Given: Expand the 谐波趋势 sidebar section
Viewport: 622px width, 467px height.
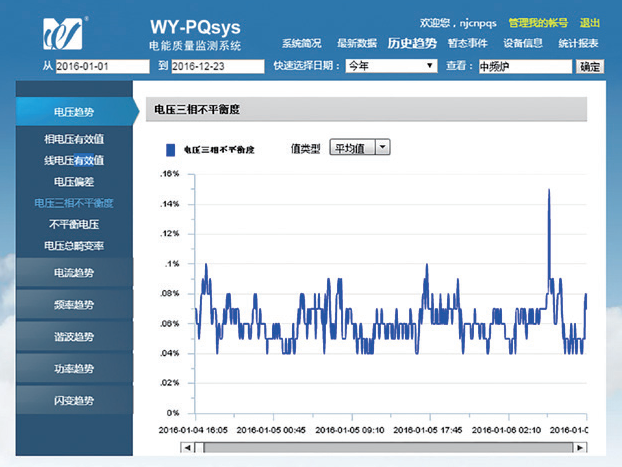Looking at the screenshot, I should [x=74, y=336].
